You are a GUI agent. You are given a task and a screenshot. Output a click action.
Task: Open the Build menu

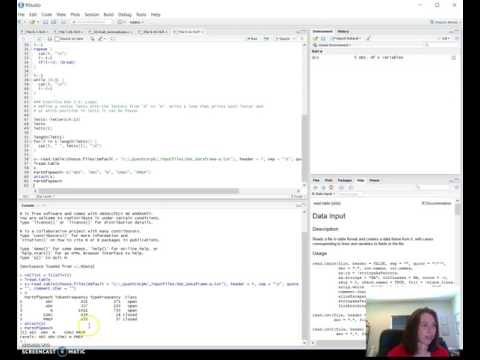pos(109,14)
